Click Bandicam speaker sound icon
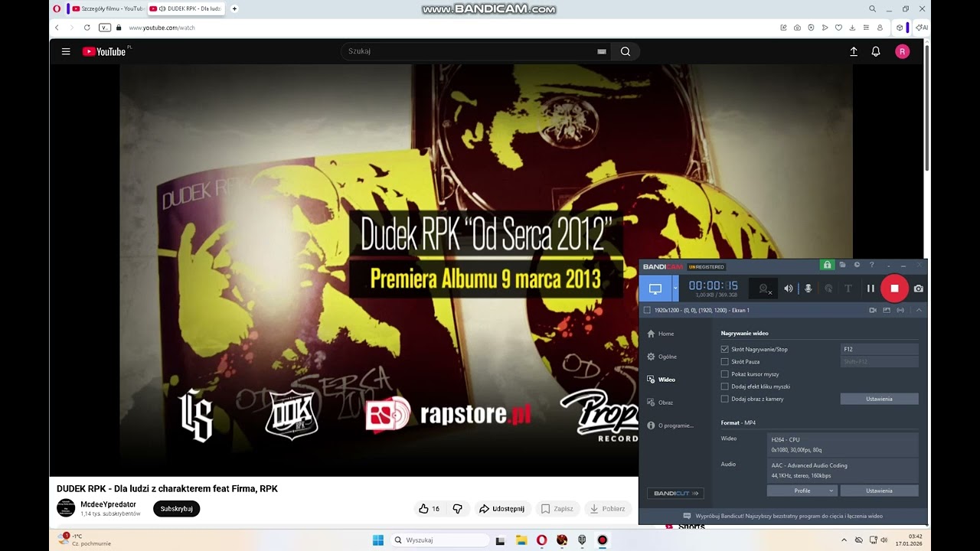Image resolution: width=980 pixels, height=551 pixels. point(789,289)
